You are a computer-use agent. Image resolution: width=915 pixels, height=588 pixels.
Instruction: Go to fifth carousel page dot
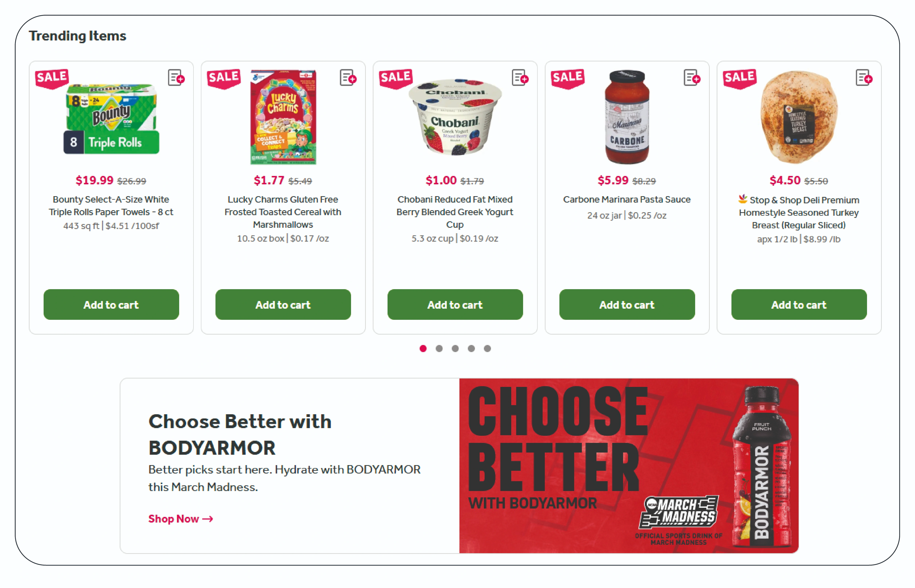coord(487,348)
